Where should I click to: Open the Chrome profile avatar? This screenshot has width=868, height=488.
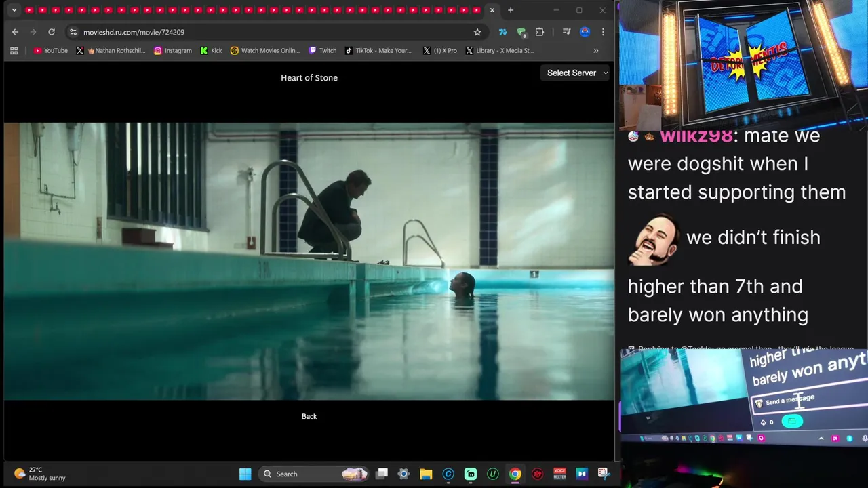pos(585,32)
